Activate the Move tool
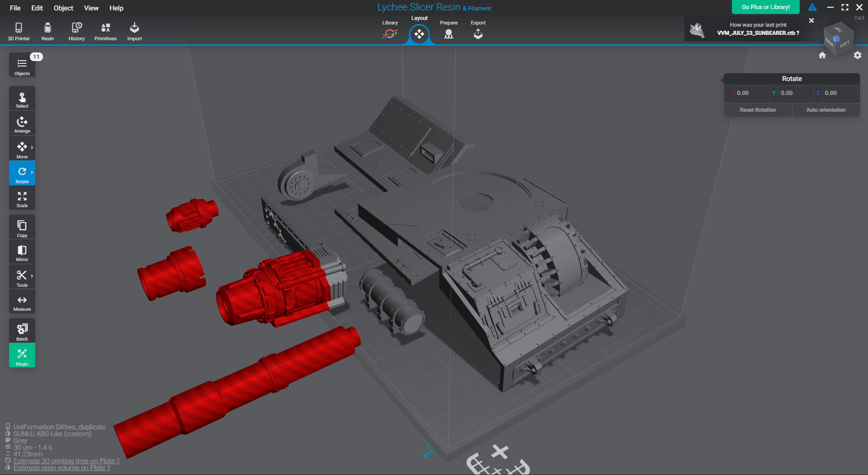Image resolution: width=868 pixels, height=475 pixels. pos(22,148)
